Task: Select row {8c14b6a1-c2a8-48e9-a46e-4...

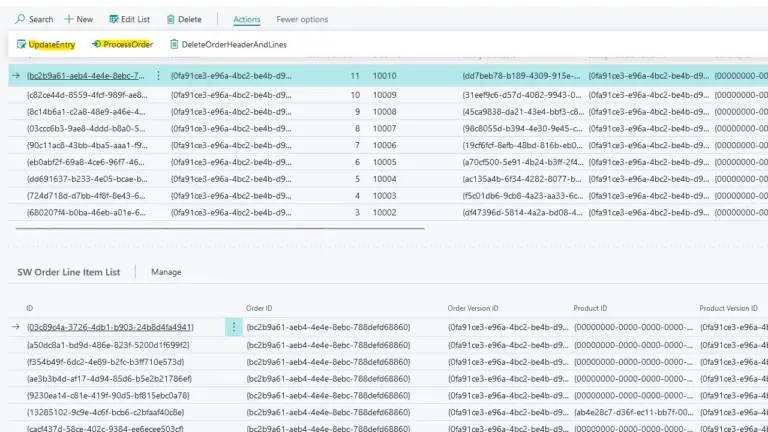Action: (86, 112)
